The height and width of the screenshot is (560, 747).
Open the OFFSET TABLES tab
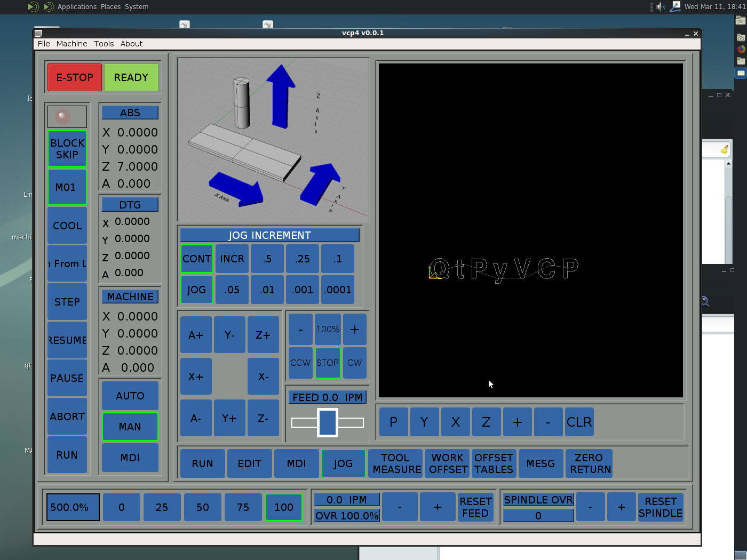(x=494, y=463)
